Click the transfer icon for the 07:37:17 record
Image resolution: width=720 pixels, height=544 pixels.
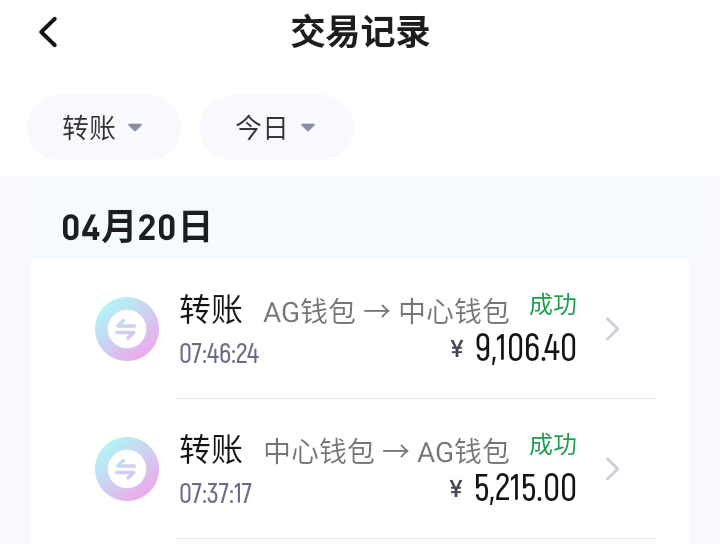point(127,469)
